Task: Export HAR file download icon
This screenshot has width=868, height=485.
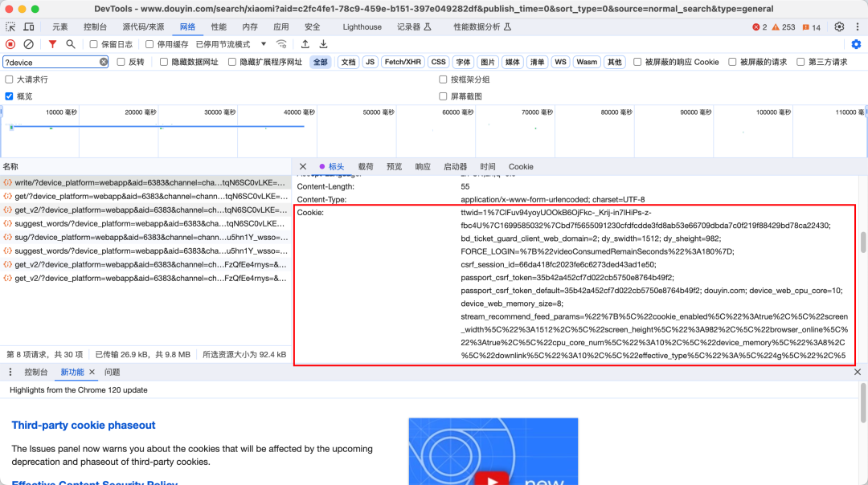Action: pyautogui.click(x=323, y=44)
